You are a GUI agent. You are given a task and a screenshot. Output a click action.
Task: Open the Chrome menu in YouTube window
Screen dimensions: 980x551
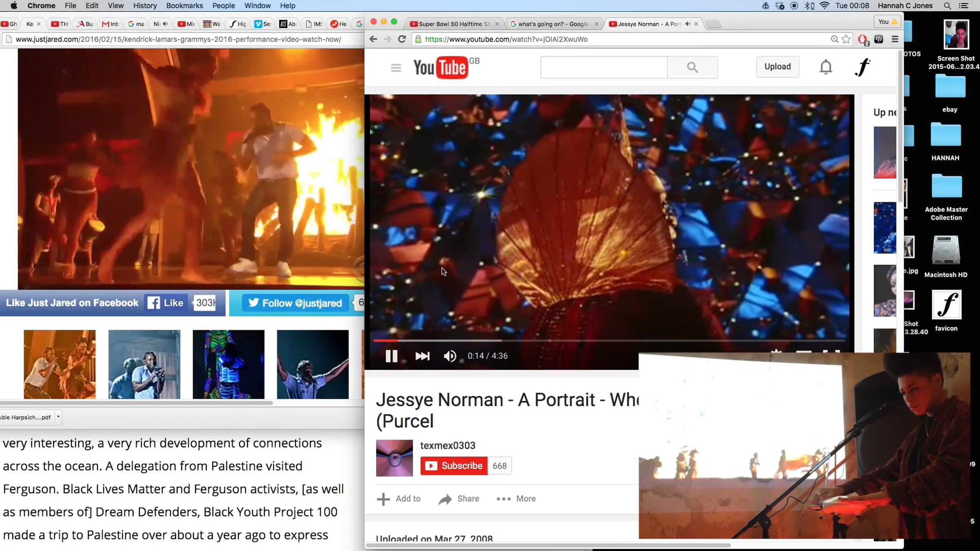click(x=895, y=39)
